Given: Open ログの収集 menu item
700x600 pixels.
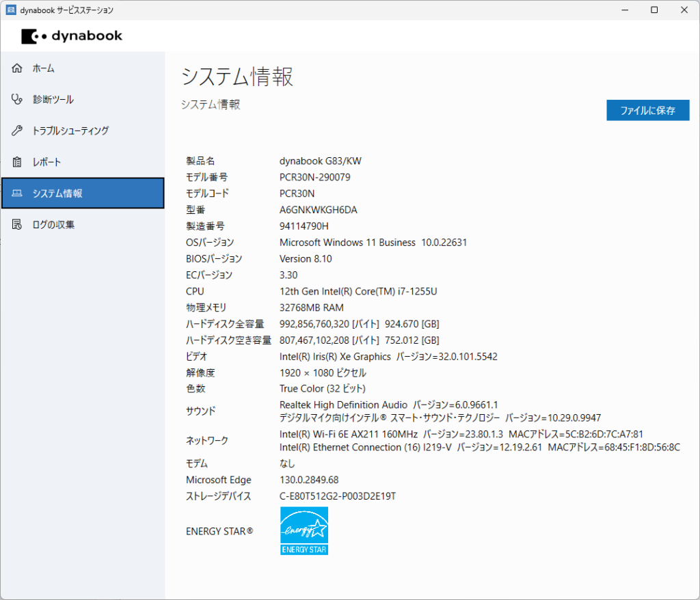Looking at the screenshot, I should (83, 224).
